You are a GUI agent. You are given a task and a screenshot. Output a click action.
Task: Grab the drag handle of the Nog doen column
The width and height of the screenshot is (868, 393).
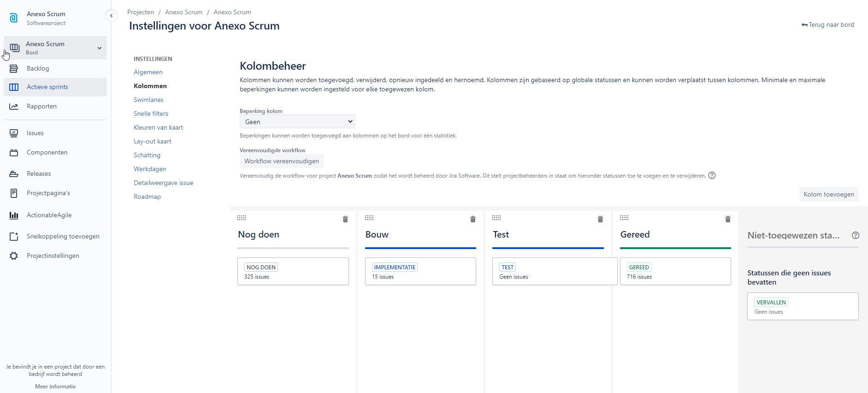(242, 218)
